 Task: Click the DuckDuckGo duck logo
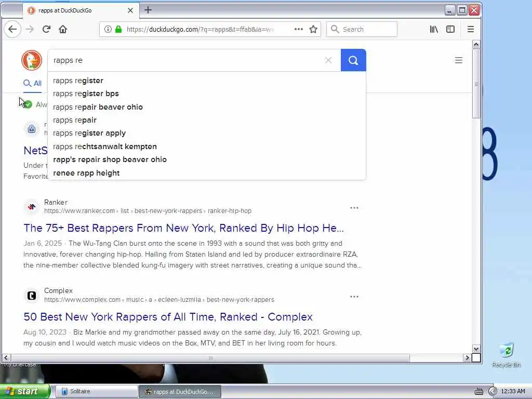click(x=32, y=60)
